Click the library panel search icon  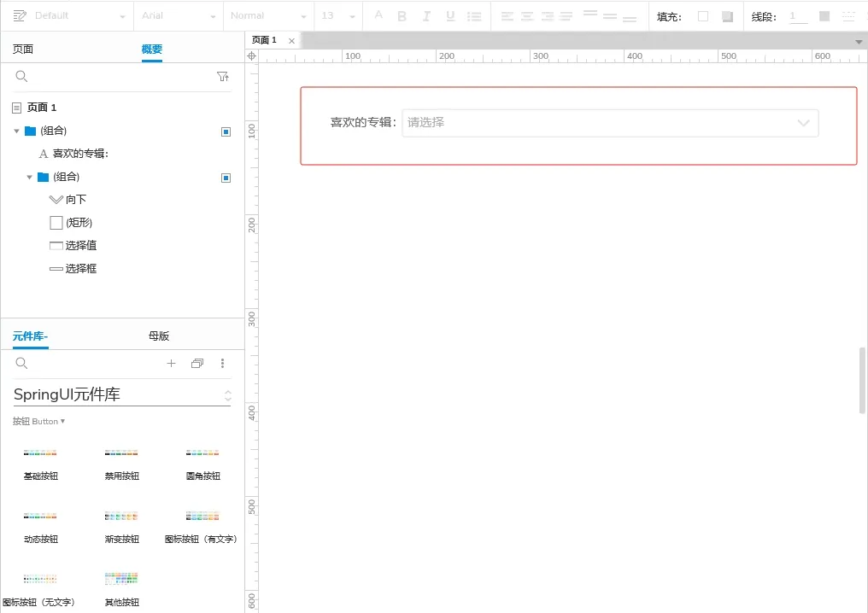(21, 363)
